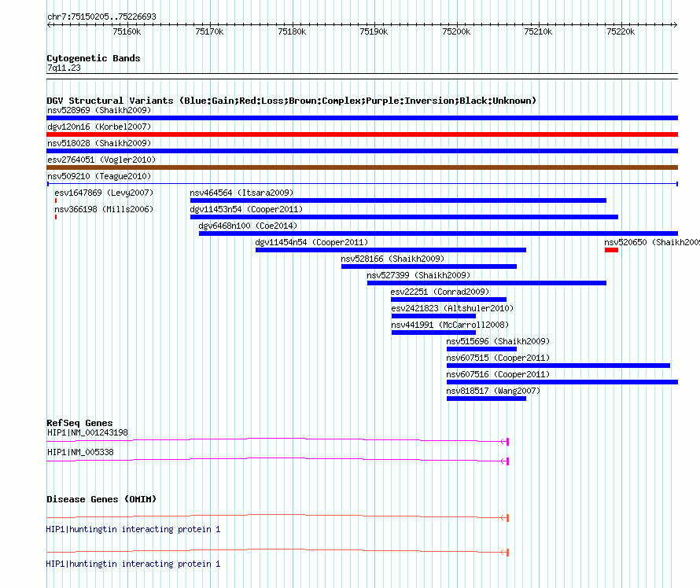Select the blue nsv515696 gain bar
The image size is (700, 588).
point(481,349)
